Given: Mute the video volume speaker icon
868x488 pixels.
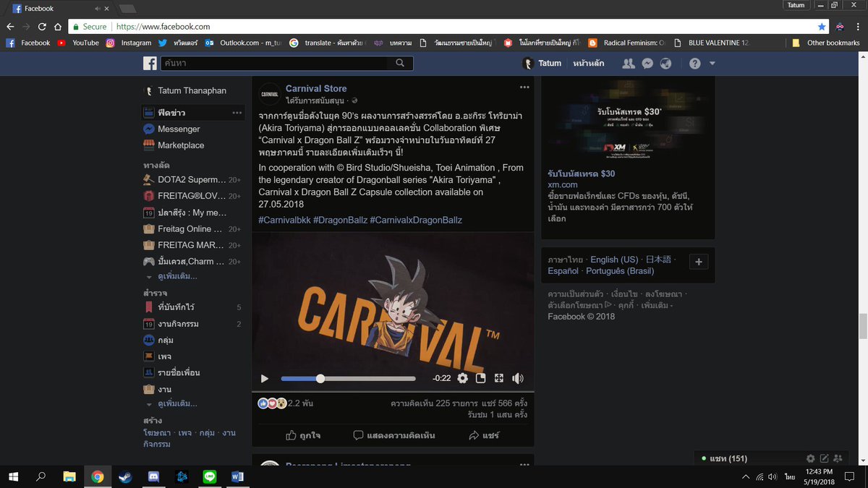Looking at the screenshot, I should (518, 378).
